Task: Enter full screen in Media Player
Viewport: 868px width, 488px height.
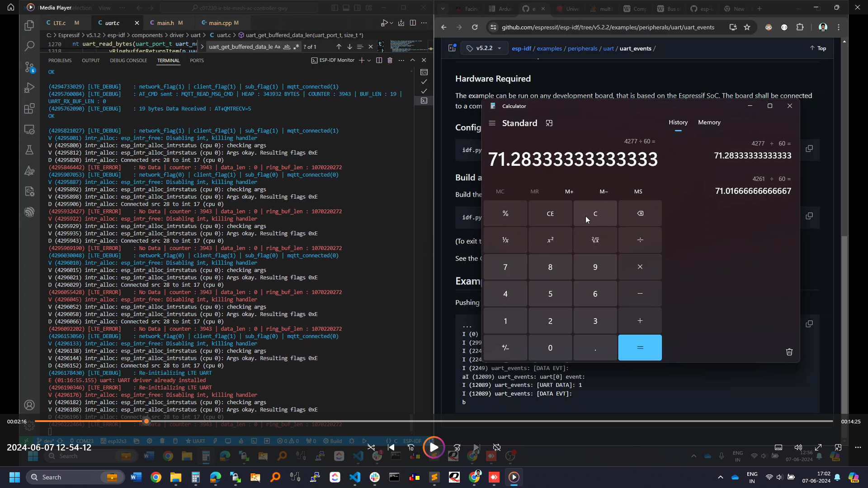Action: click(x=818, y=447)
